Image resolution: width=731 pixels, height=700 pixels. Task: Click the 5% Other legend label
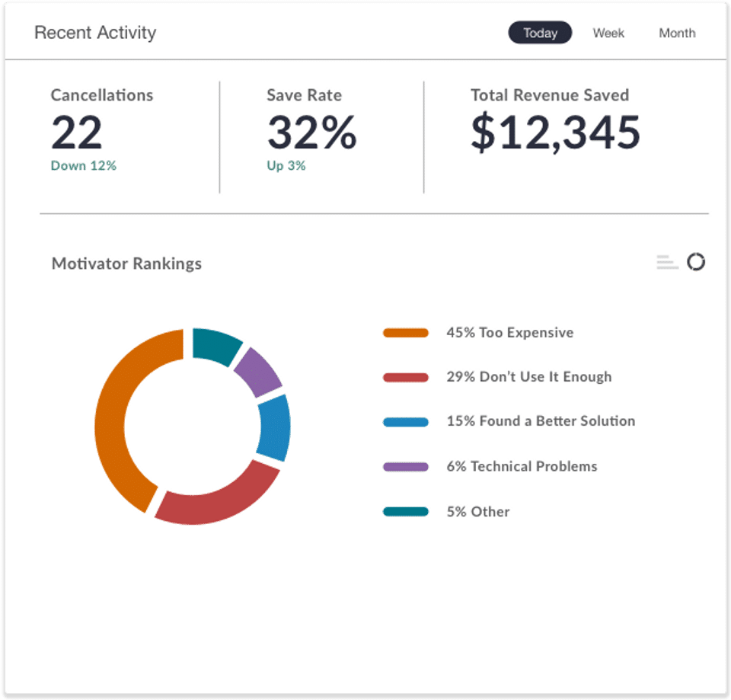pos(478,512)
